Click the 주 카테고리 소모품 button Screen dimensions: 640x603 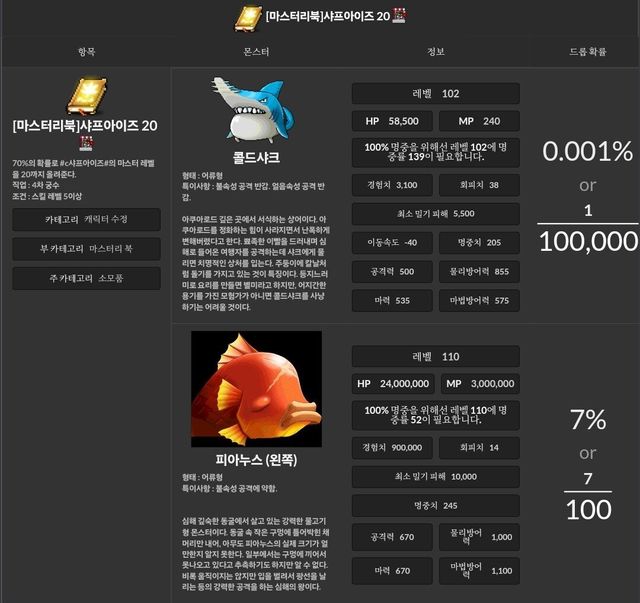click(86, 278)
